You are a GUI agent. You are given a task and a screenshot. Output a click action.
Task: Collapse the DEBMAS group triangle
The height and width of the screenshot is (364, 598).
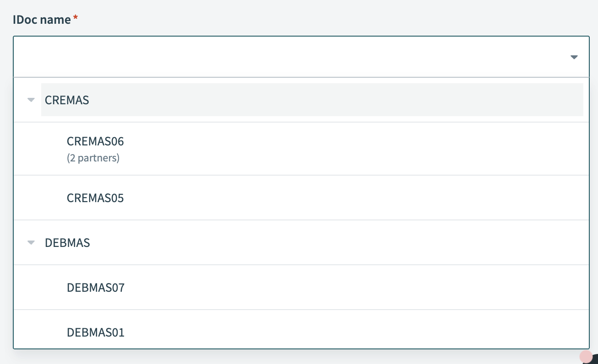31,242
